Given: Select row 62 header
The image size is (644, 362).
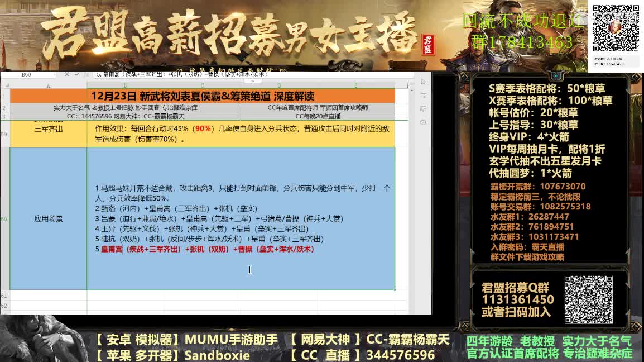Looking at the screenshot, I should point(5,306).
